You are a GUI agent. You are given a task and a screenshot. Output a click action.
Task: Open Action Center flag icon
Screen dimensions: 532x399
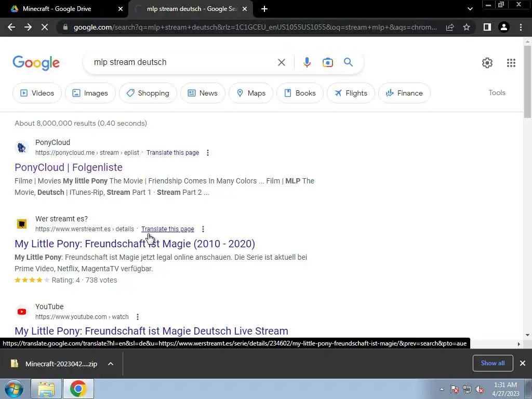tap(454, 390)
